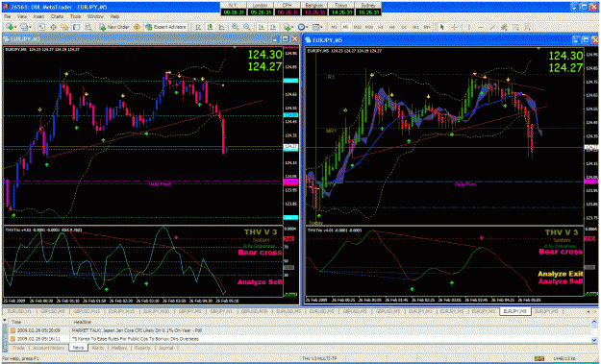This screenshot has height=364, width=601.
Task: Toggle the Expert Advisors button
Action: click(x=165, y=27)
